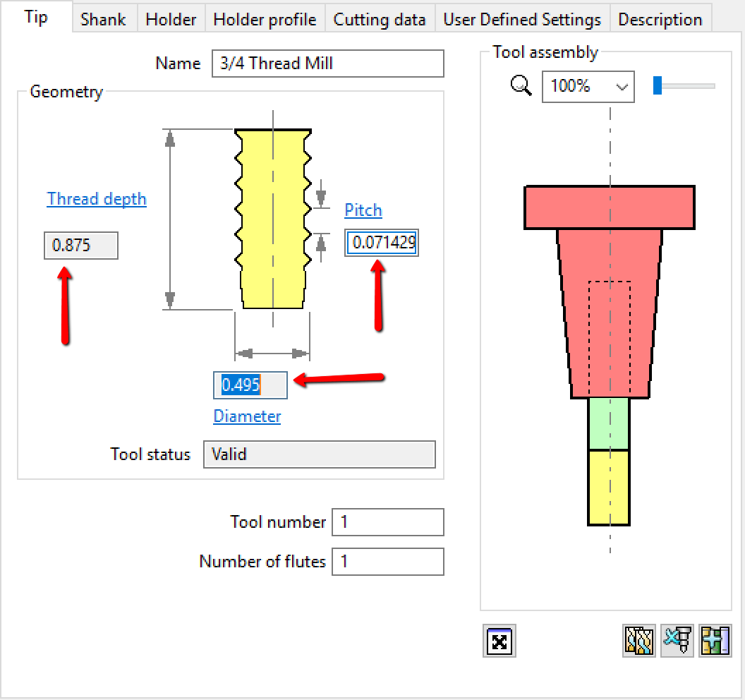
Task: Click the Pitch value field 0.071429
Action: tap(382, 242)
